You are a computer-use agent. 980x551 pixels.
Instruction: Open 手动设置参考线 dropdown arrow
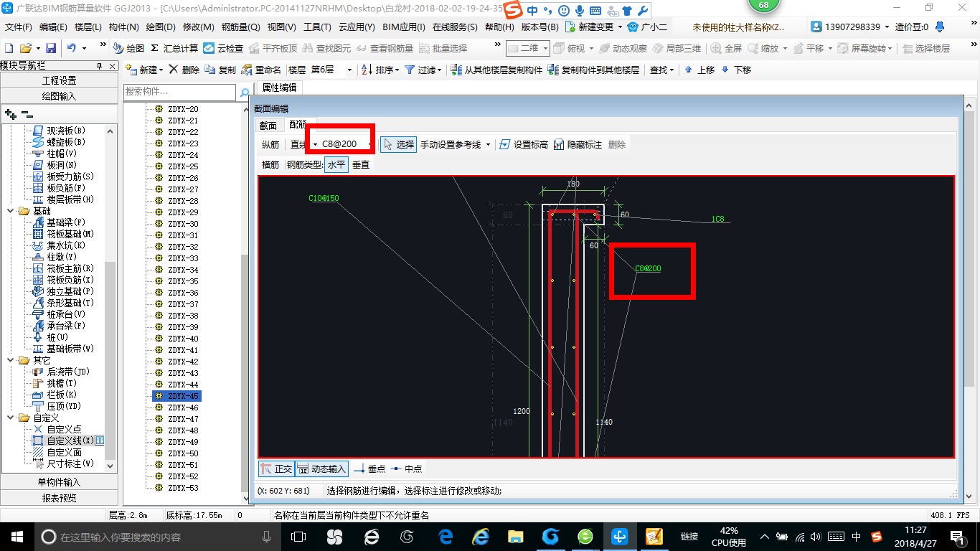click(488, 144)
